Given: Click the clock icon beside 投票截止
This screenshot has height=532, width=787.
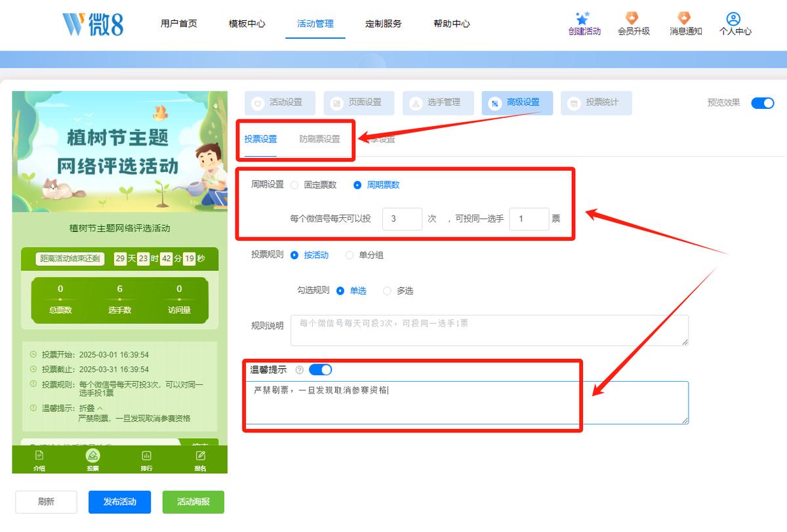Looking at the screenshot, I should tap(33, 369).
